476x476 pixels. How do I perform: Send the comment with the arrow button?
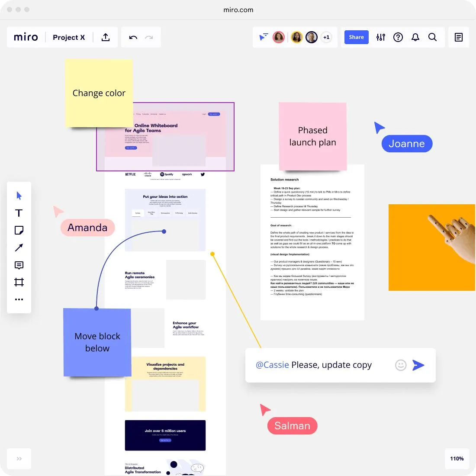(x=418, y=365)
